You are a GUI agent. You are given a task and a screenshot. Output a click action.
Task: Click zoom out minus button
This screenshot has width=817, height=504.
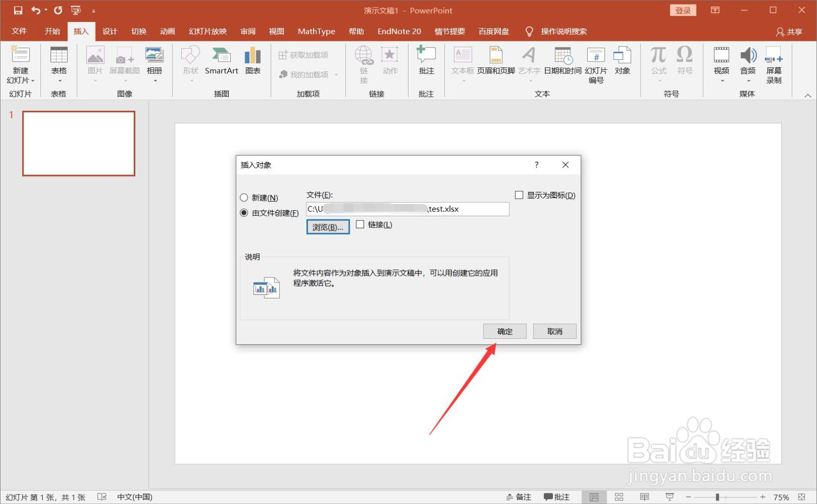point(688,497)
